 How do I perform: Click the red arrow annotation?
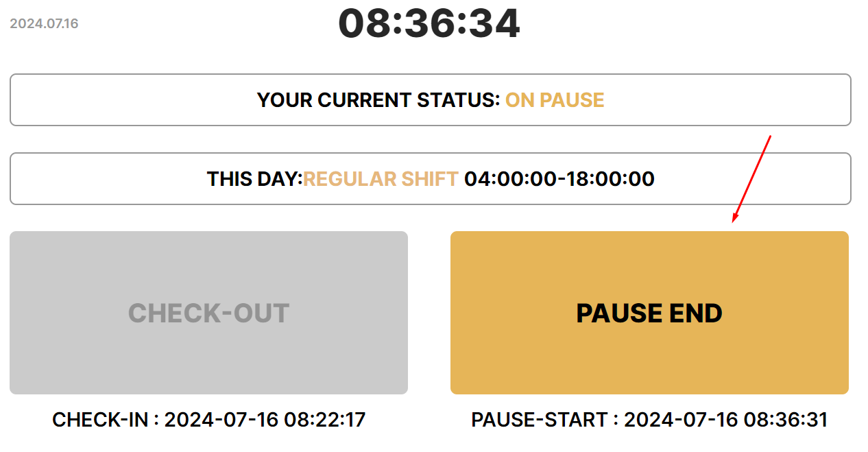coord(752,178)
